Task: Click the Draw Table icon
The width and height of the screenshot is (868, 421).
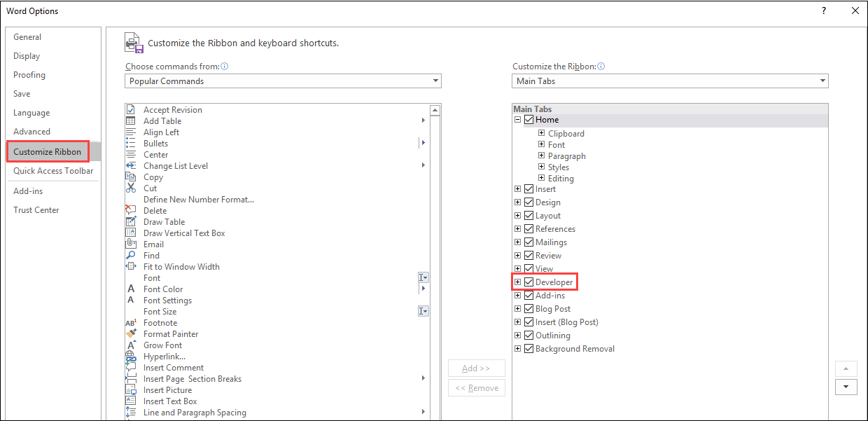Action: pyautogui.click(x=130, y=222)
